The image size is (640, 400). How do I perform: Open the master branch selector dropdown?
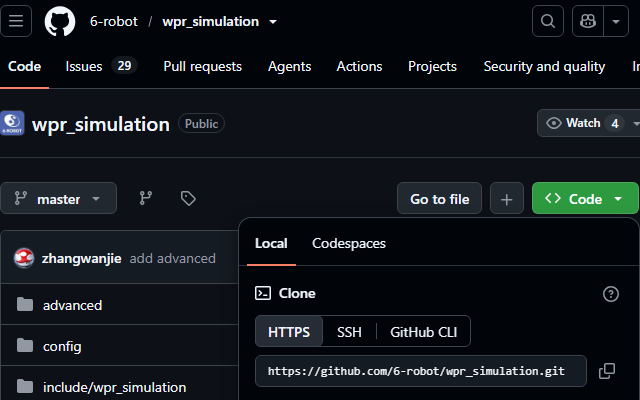(x=58, y=199)
